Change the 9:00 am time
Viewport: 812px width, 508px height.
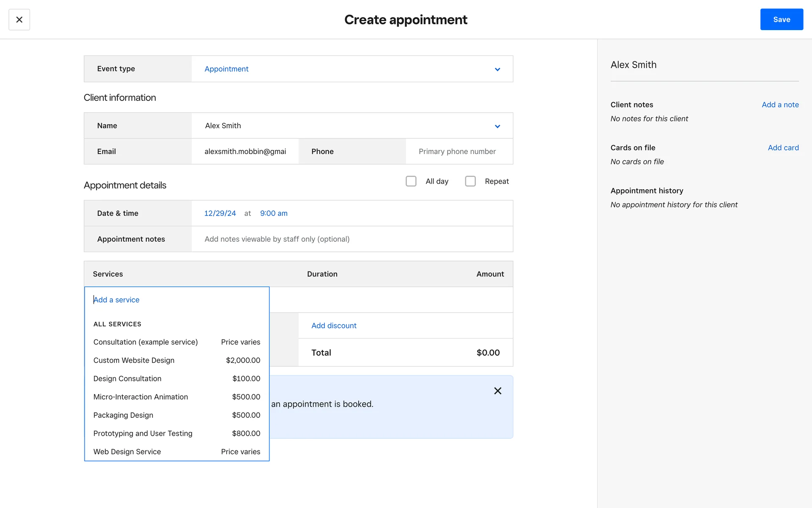pos(274,213)
